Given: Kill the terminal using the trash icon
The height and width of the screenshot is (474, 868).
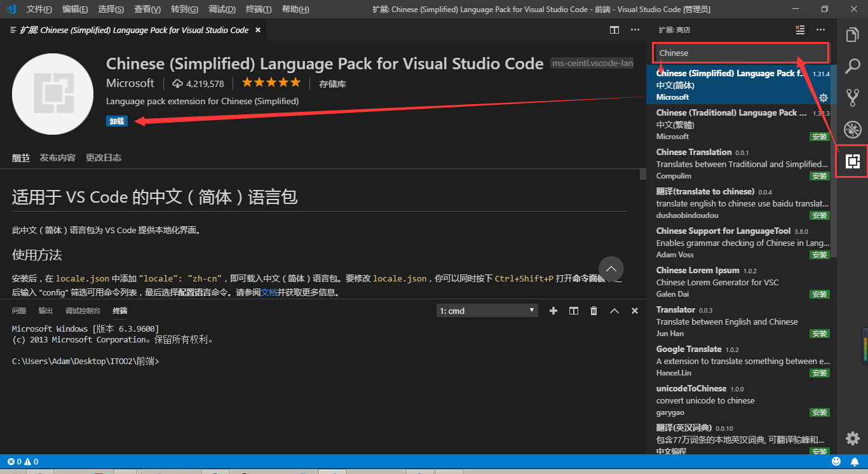Looking at the screenshot, I should point(593,311).
